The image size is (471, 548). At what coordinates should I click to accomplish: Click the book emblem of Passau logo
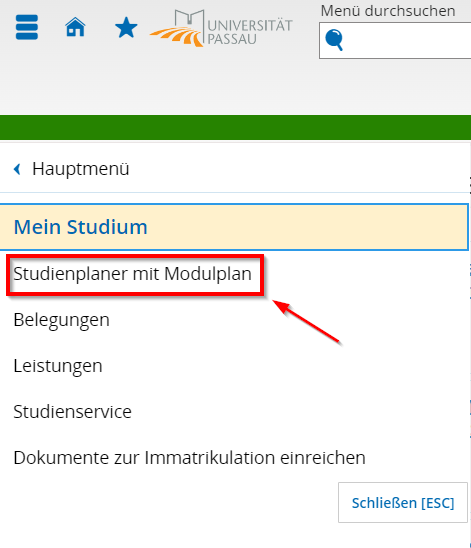click(x=189, y=21)
